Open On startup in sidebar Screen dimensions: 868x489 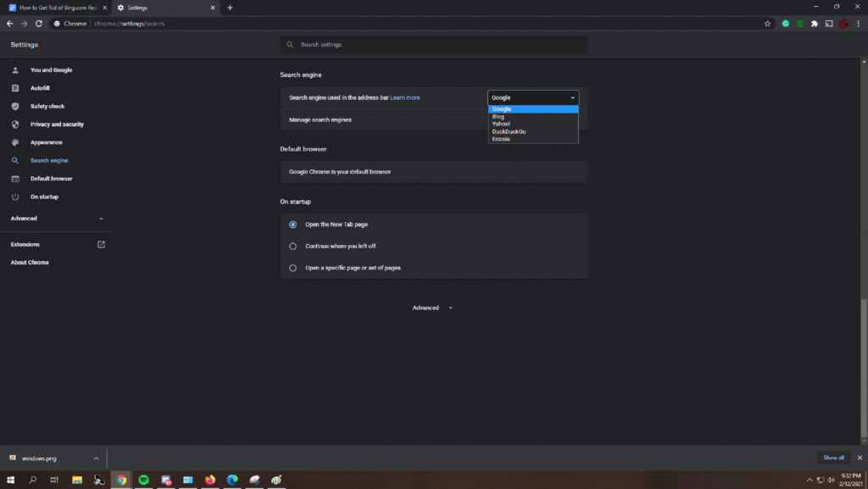(44, 197)
